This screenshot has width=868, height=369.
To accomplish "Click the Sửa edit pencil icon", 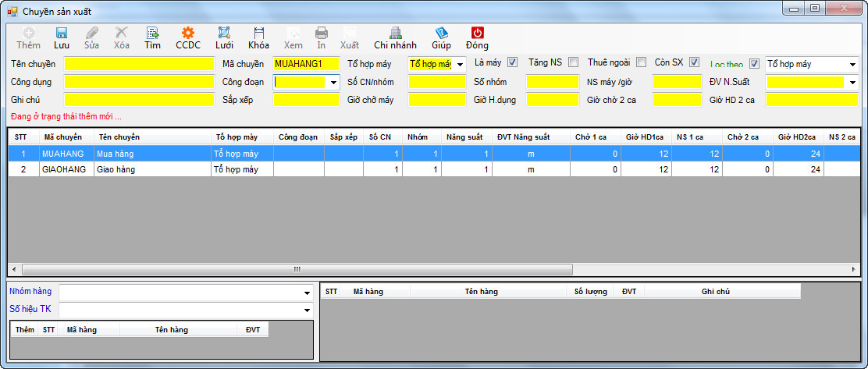I will pyautogui.click(x=92, y=33).
